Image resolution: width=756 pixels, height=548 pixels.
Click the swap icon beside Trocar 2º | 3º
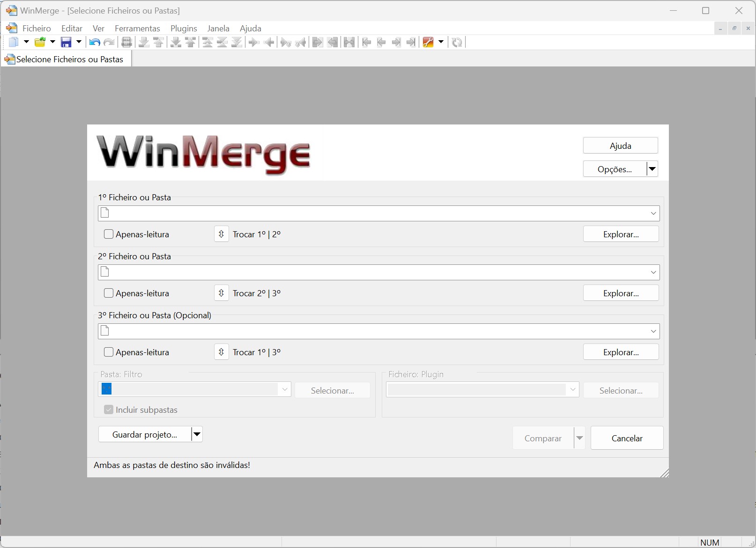(222, 293)
